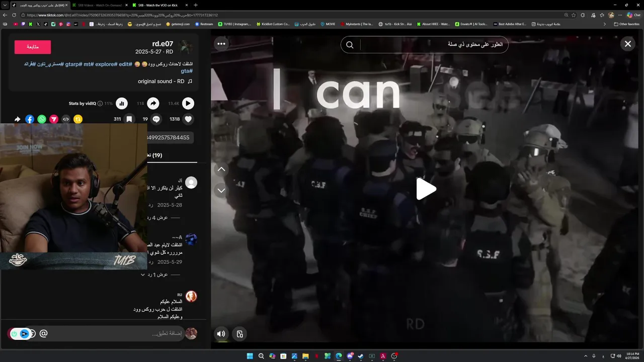Mute the video with speaker icon
The width and height of the screenshot is (644, 362).
tap(221, 334)
